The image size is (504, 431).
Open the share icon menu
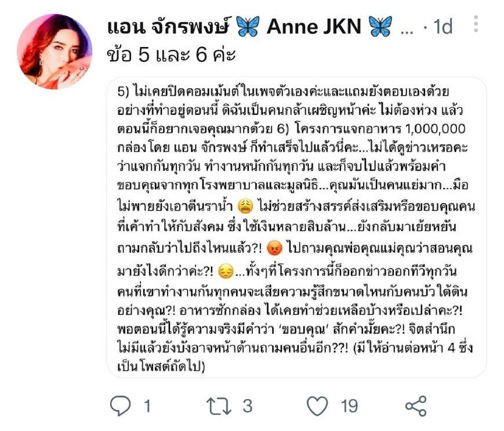416,406
